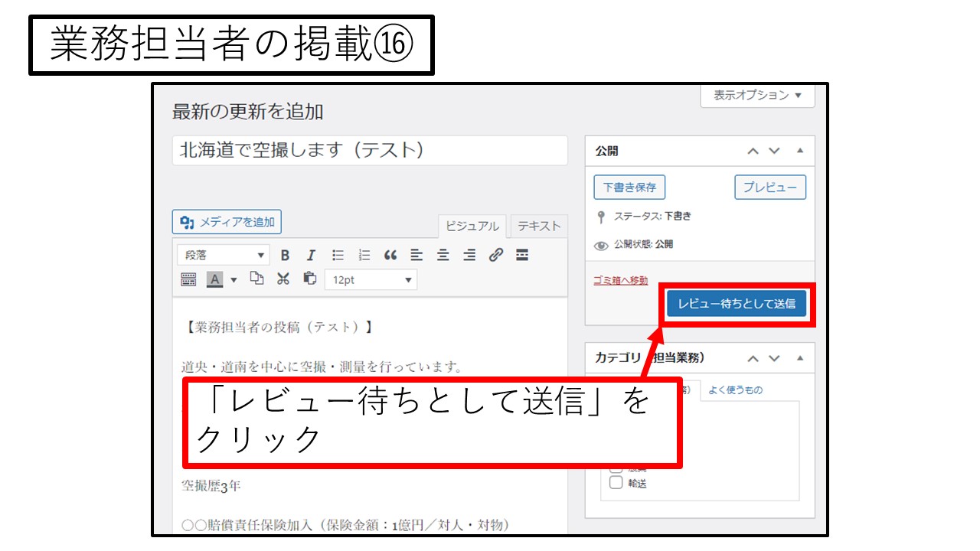Click the ○○賠償責任保険加入 text line

(345, 525)
